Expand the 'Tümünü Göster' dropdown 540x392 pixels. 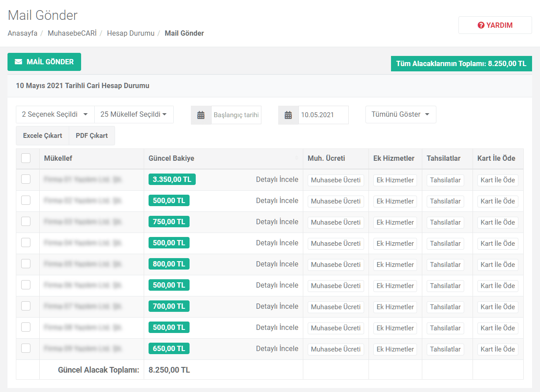click(401, 115)
